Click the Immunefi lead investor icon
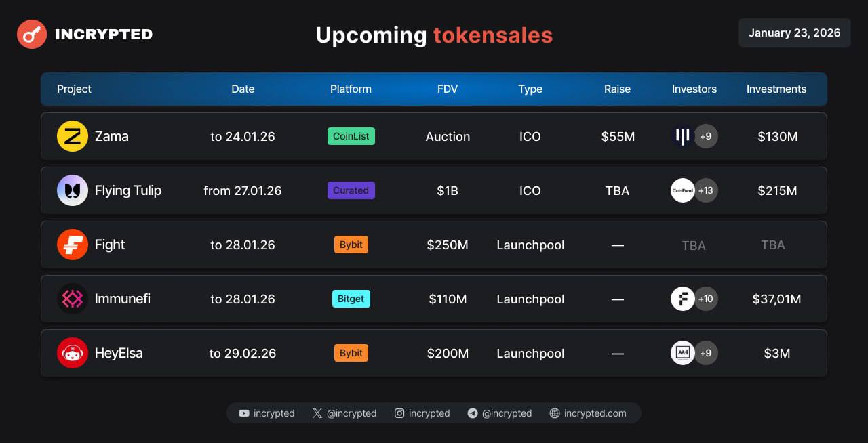 coord(682,299)
